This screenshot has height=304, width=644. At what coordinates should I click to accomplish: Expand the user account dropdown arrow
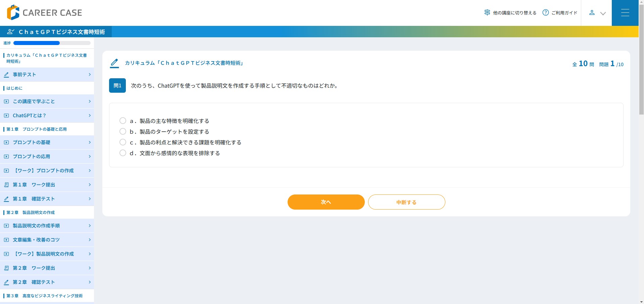pyautogui.click(x=603, y=13)
